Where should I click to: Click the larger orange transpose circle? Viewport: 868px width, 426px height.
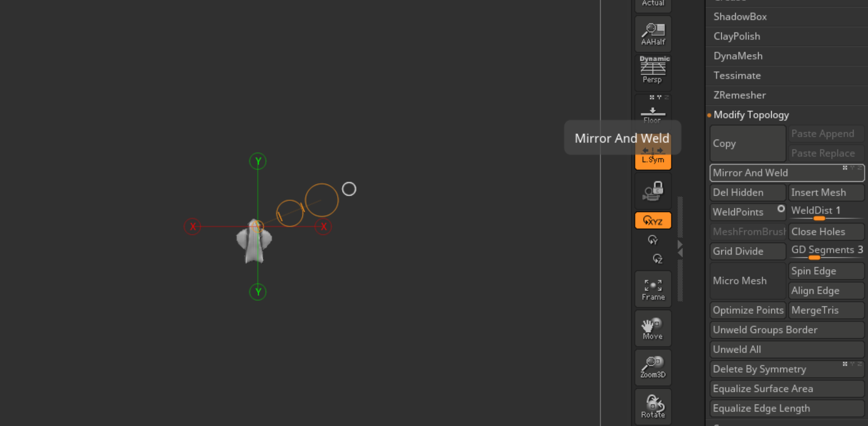click(x=322, y=200)
